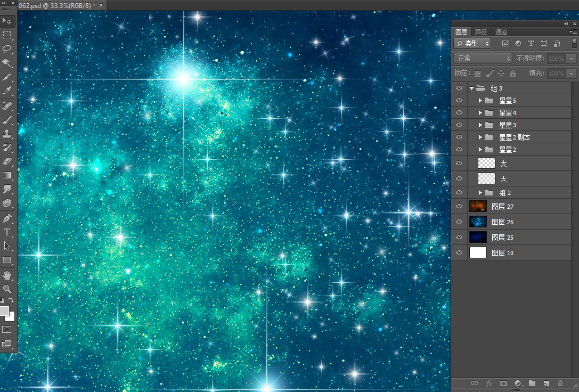Switch to the 路径 tab

pos(481,32)
